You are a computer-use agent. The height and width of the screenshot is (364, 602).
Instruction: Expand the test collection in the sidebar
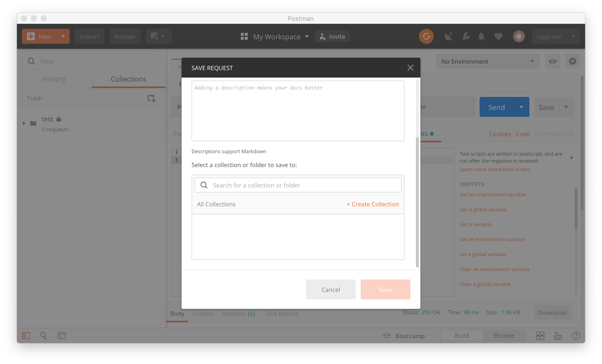click(x=24, y=123)
